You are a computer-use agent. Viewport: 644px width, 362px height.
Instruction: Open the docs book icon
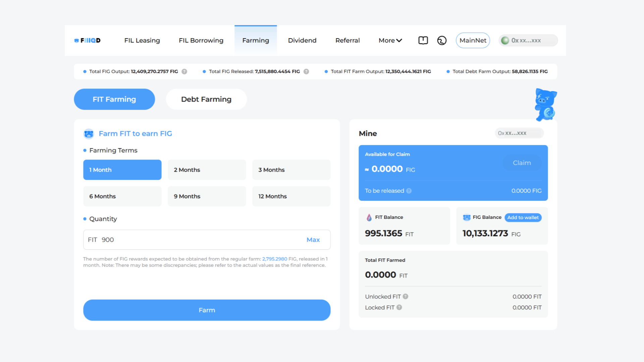(423, 41)
